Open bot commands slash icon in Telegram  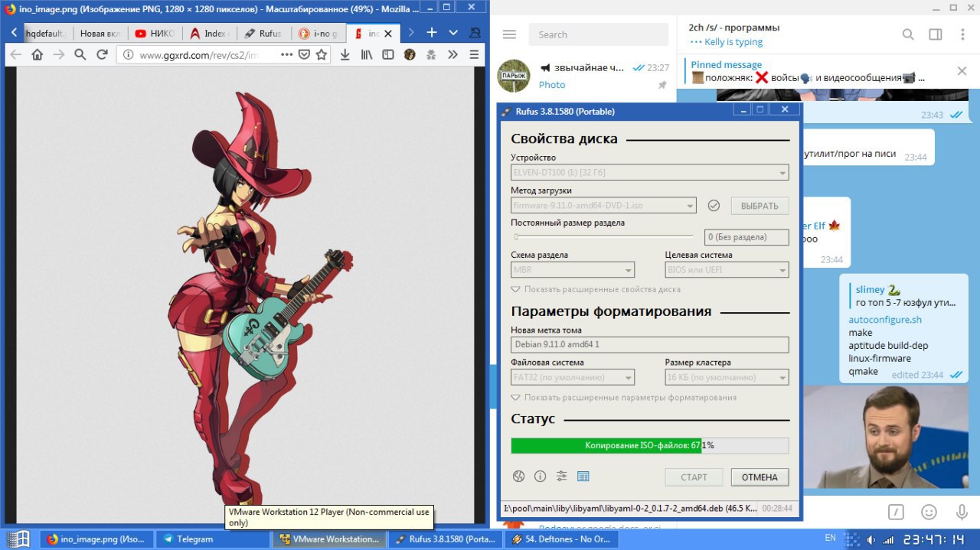[x=897, y=512]
